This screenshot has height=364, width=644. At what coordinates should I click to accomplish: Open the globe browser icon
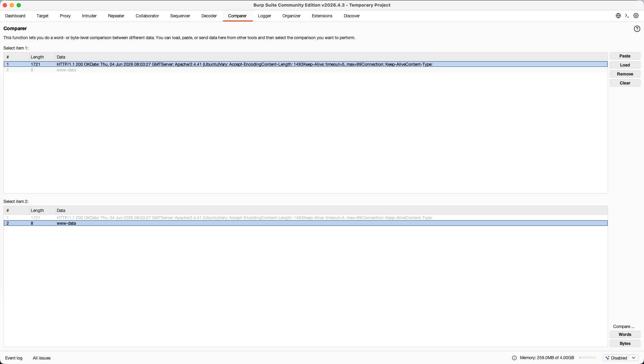pos(618,16)
